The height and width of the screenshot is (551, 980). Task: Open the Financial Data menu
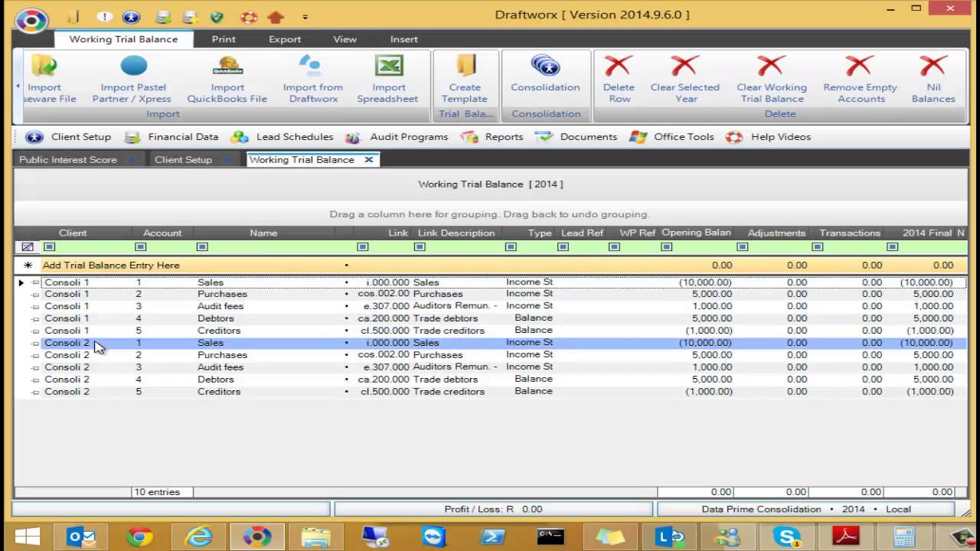pos(172,137)
